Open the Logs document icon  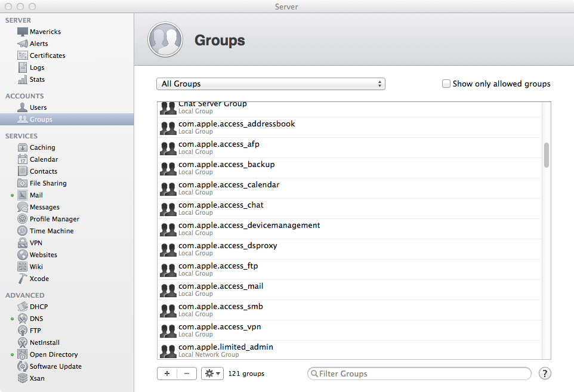coord(22,67)
